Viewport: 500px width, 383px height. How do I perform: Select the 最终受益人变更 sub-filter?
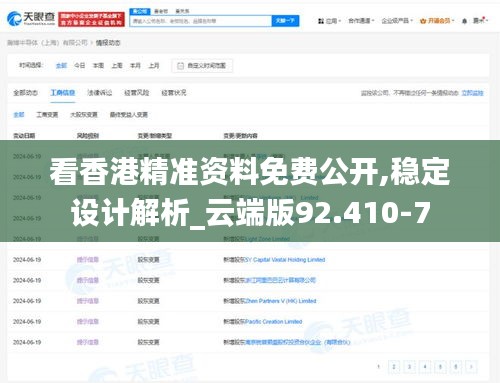129,115
